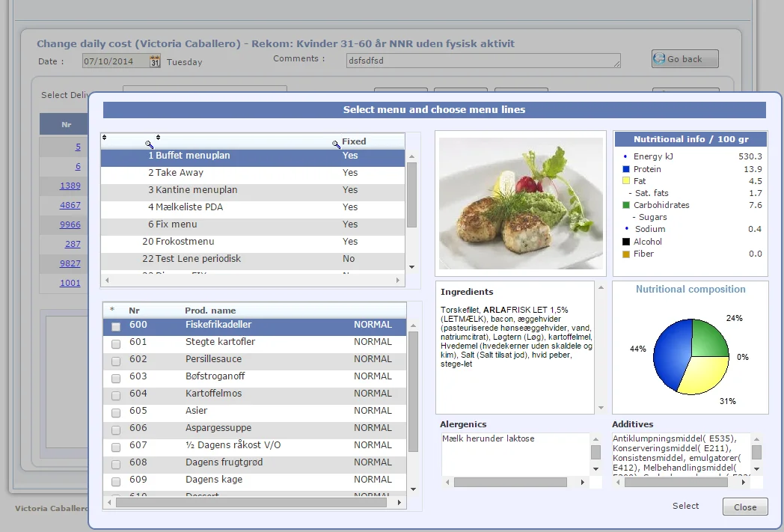784x532 pixels.
Task: Click the blue slice of the pie chart
Action: [x=671, y=355]
